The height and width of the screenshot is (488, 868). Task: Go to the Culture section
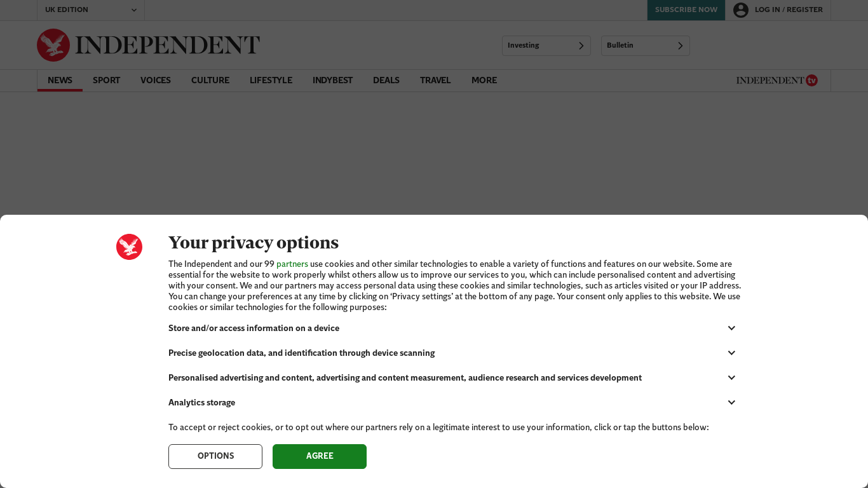210,81
